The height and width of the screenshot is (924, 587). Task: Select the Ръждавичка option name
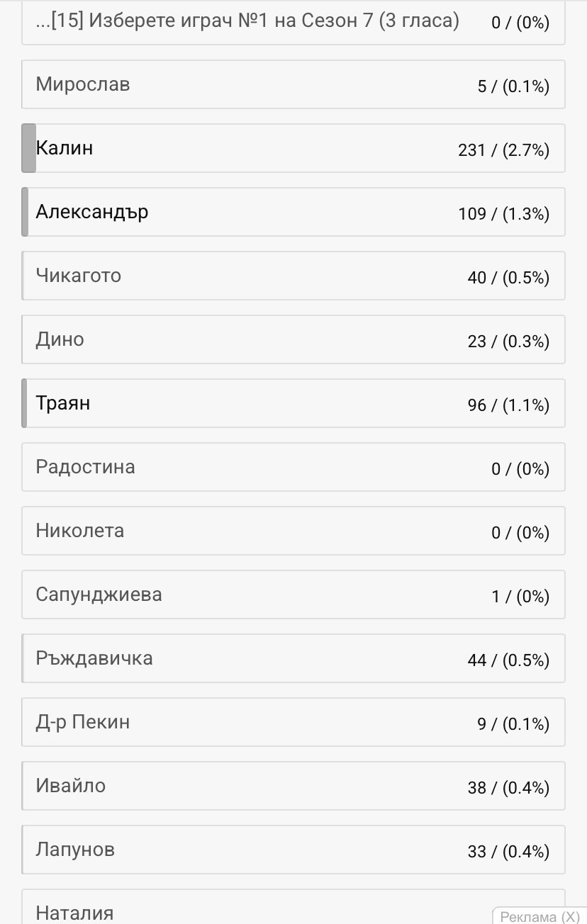point(94,658)
